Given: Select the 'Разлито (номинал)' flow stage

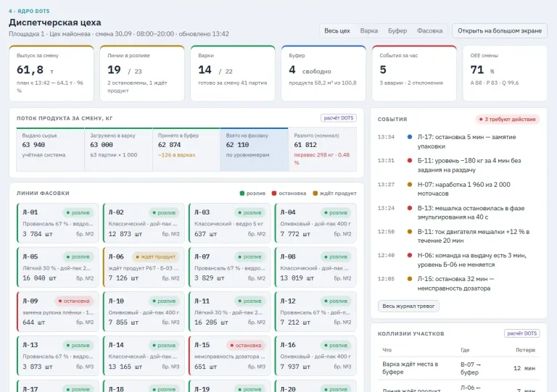Looking at the screenshot, I should (x=322, y=150).
